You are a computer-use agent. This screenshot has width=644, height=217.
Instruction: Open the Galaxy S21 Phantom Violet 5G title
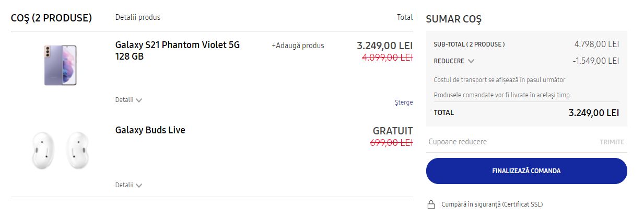[178, 50]
